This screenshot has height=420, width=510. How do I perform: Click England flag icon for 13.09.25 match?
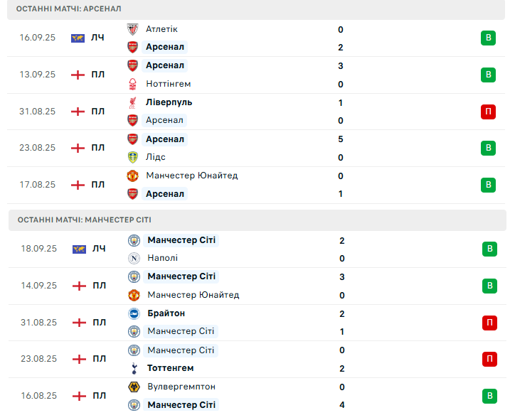click(x=78, y=75)
